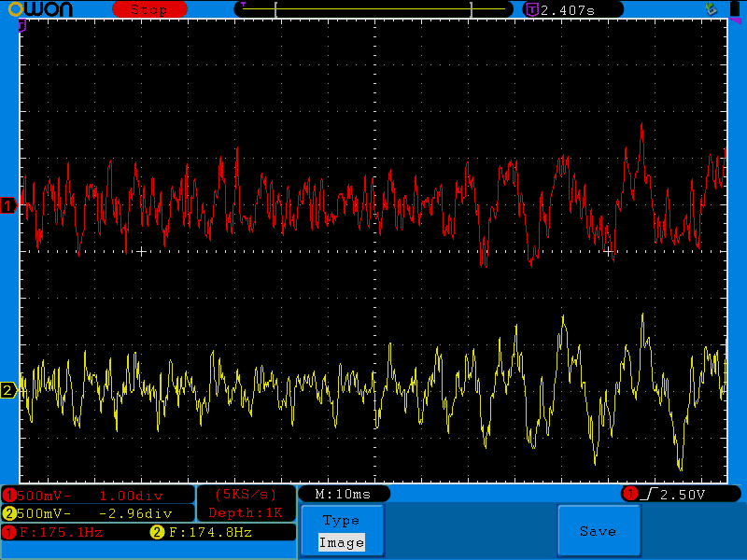
Task: Click the 1.00div offset value
Action: tap(131, 496)
